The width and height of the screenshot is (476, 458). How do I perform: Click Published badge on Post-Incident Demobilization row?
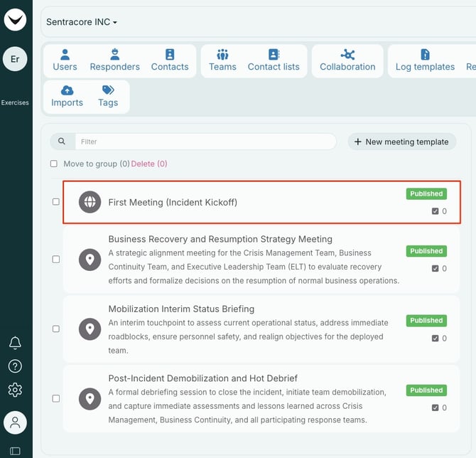(x=426, y=390)
